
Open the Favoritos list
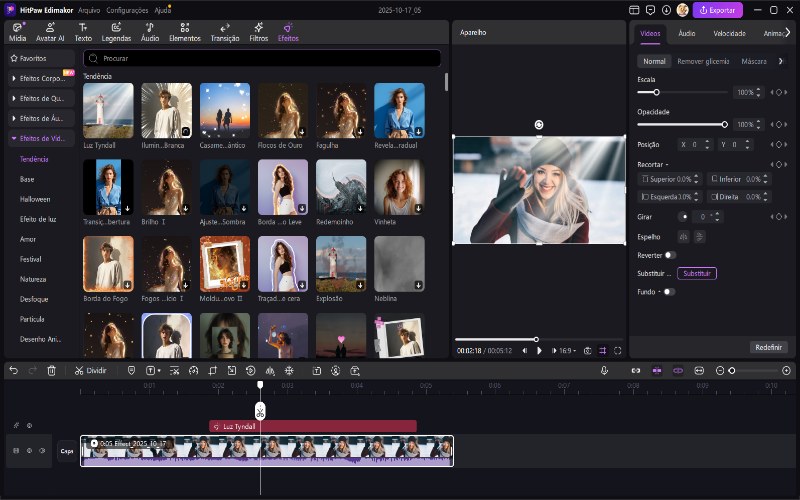(41, 58)
